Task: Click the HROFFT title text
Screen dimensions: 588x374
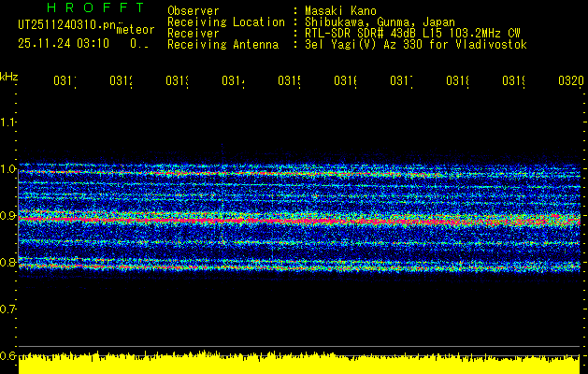Action: 95,7
